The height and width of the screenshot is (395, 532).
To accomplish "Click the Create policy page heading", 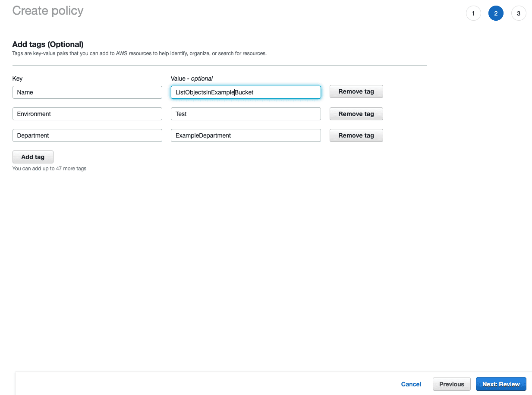I will tap(47, 11).
